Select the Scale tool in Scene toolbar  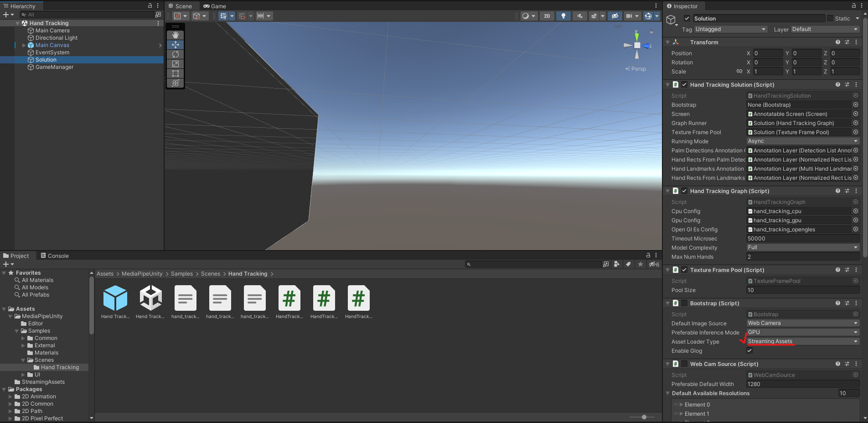pyautogui.click(x=176, y=64)
